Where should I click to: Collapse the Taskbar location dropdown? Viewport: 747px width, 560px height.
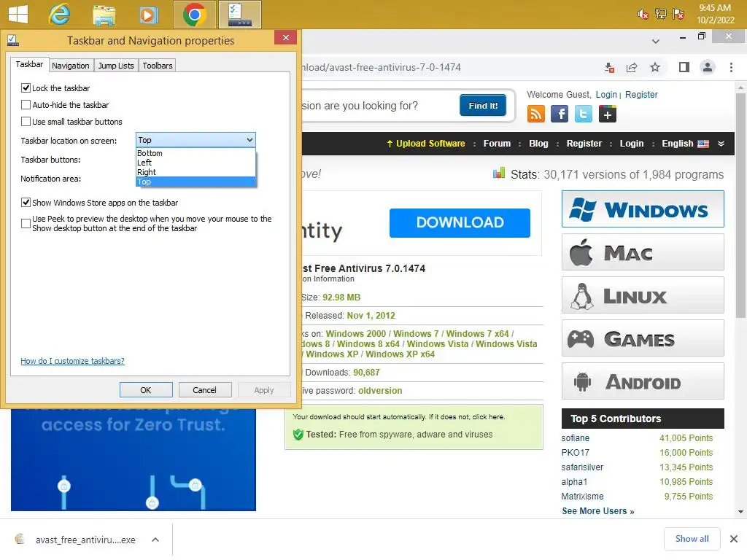coord(249,140)
